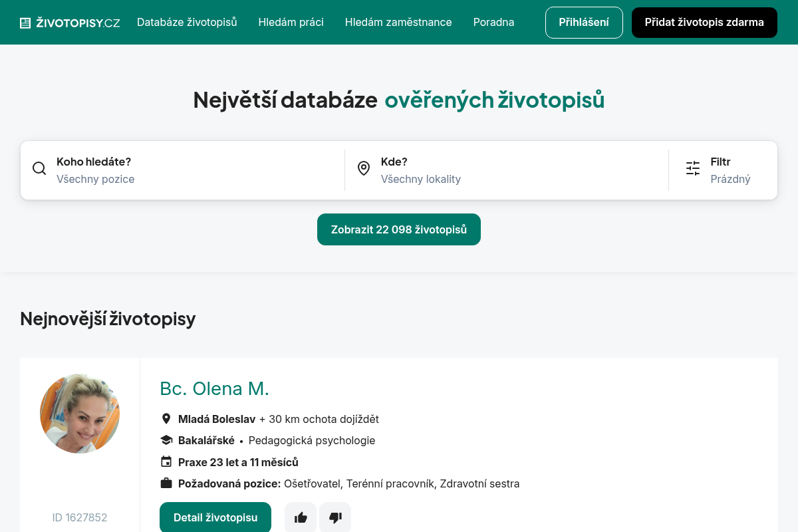
Task: Click the ID 1627852 text
Action: click(80, 517)
